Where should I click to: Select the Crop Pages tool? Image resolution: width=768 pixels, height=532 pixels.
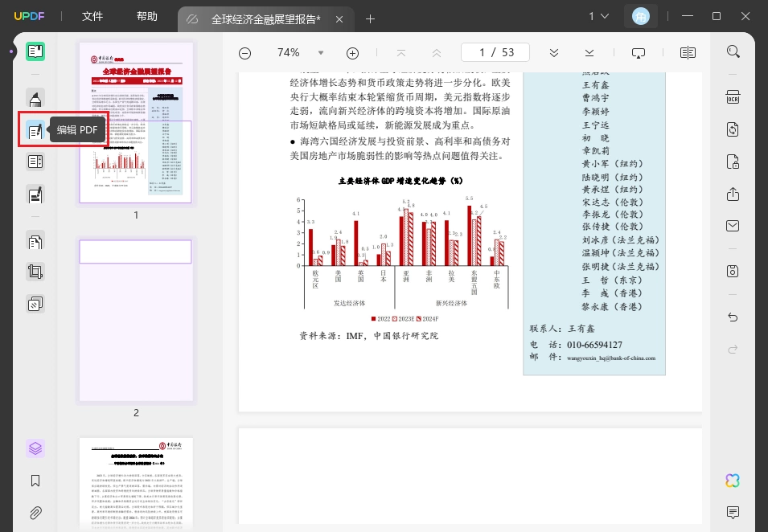[x=35, y=272]
